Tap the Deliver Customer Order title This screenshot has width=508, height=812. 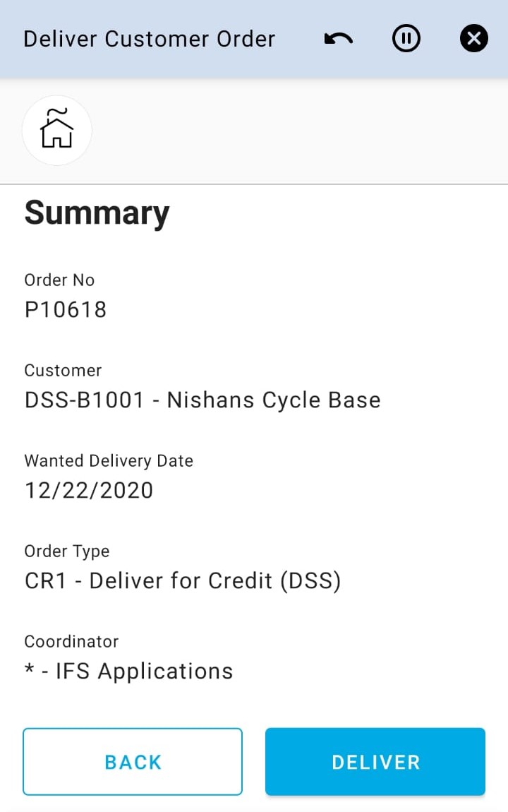pos(149,39)
